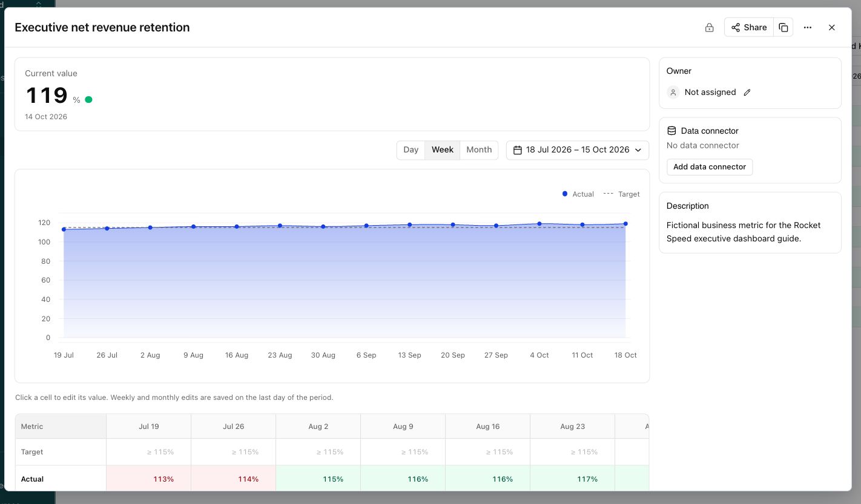This screenshot has width=861, height=504.
Task: Click the 14 Oct 2026 date text
Action: 46,117
